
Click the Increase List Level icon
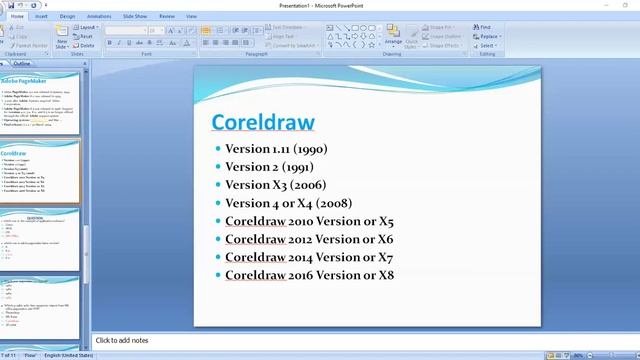[x=245, y=31]
